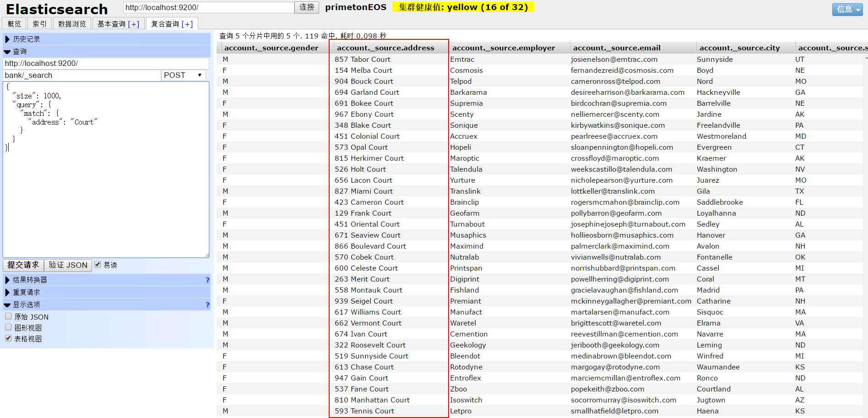Collapse the 显示选项 section
Image resolution: width=868 pixels, height=418 pixels.
107,304
